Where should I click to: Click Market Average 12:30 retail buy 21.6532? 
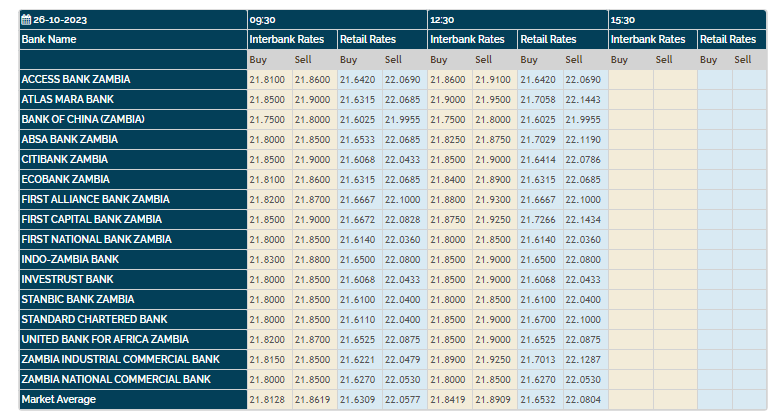pyautogui.click(x=538, y=400)
